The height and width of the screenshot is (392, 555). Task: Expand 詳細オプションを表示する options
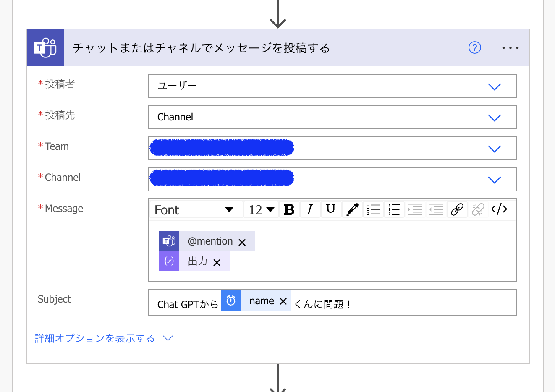pyautogui.click(x=94, y=338)
